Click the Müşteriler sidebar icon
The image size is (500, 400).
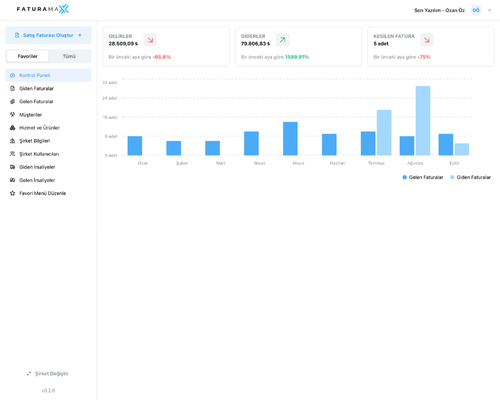pyautogui.click(x=12, y=115)
